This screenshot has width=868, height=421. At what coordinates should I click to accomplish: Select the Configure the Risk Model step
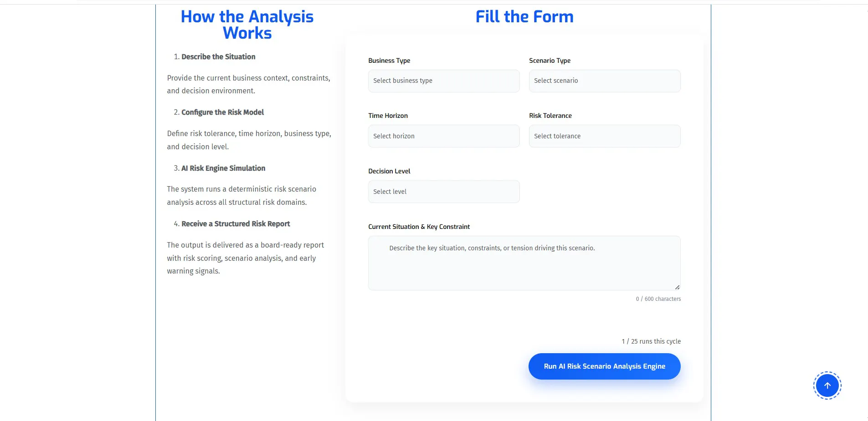pos(222,112)
